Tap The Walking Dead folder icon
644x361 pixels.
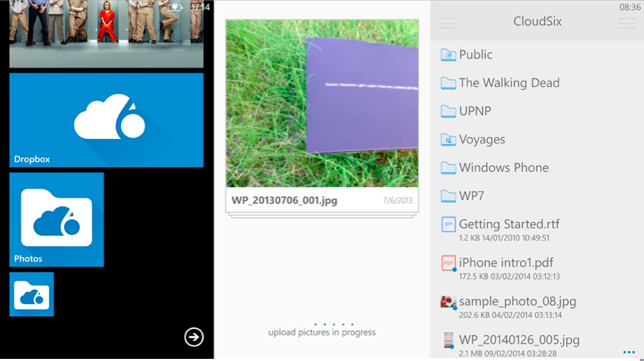[448, 83]
